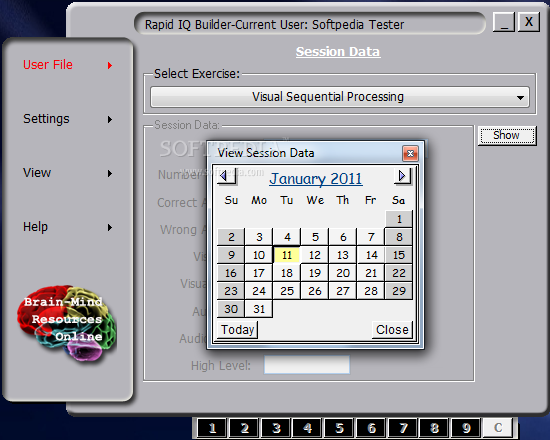Select January 20 in the calendar
The width and height of the screenshot is (550, 440).
point(343,273)
